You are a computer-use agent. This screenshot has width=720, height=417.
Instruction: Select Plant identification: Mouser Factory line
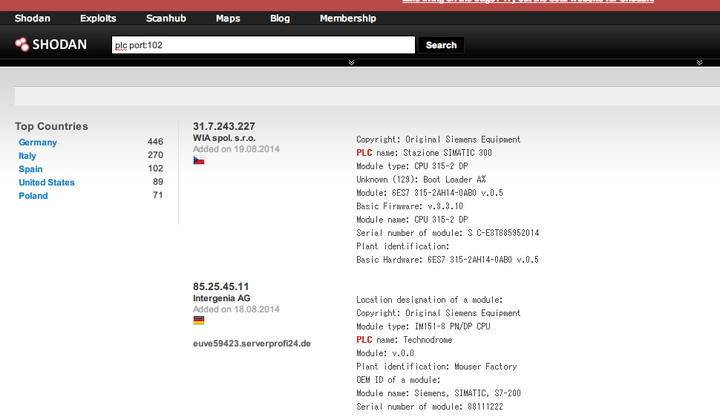(437, 366)
